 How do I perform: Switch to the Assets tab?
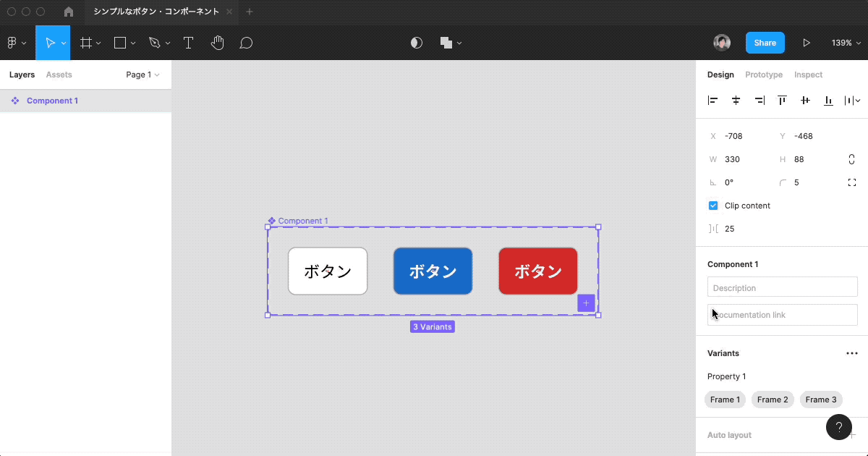[59, 75]
